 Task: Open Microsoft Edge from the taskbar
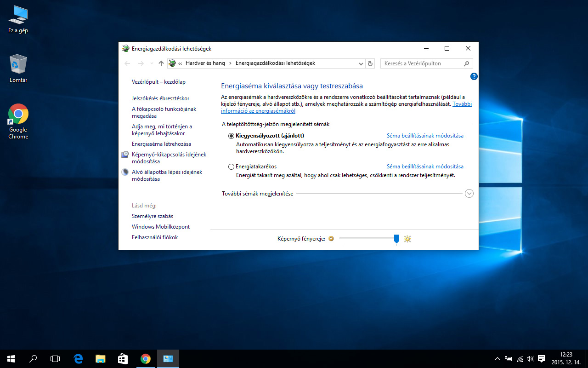point(78,359)
